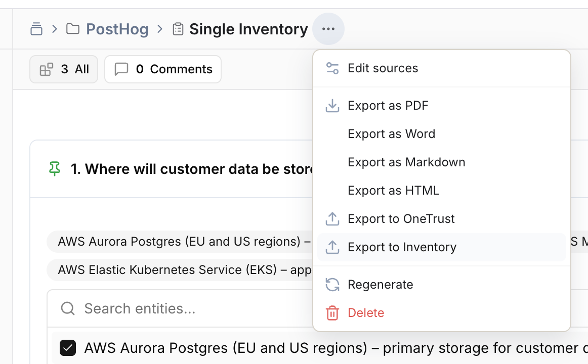Select Edit sources from the menu
The image size is (588, 364).
click(442, 68)
